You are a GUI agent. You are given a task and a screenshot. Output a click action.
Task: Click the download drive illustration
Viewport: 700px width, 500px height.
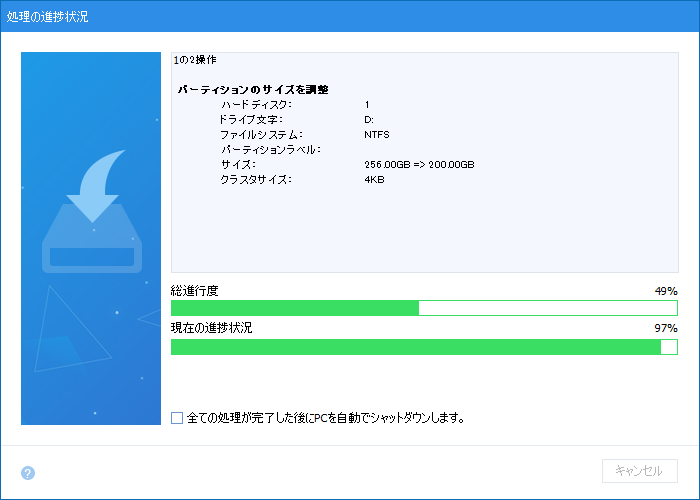(92, 212)
